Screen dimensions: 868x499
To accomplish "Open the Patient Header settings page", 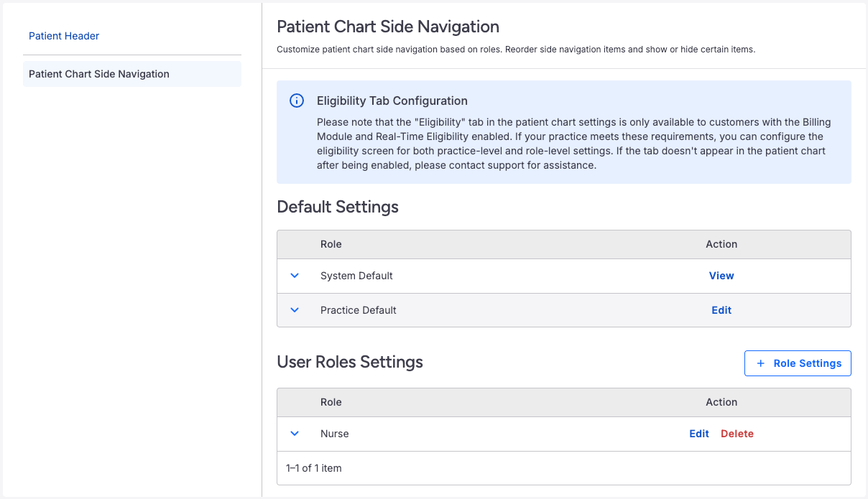I will coord(64,36).
